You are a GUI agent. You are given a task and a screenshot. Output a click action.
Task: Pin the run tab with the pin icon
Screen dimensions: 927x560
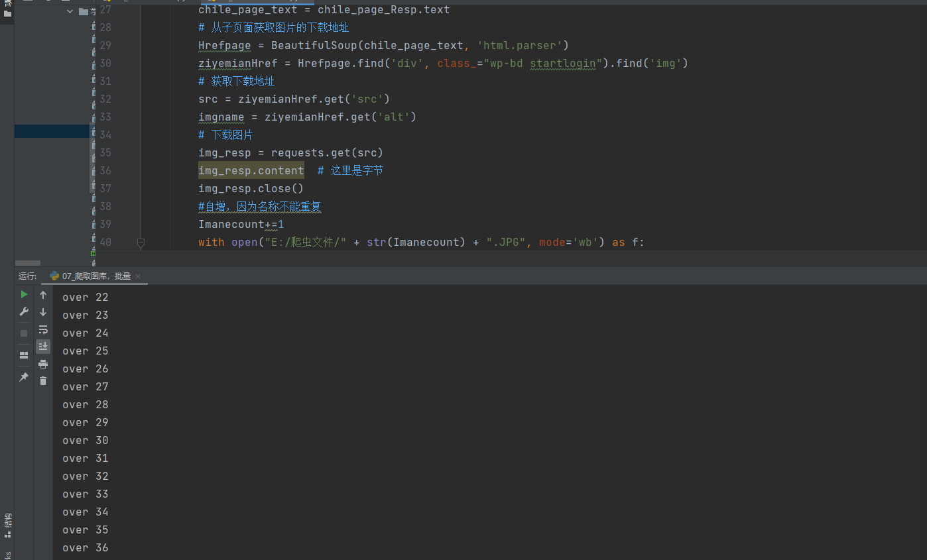(24, 377)
